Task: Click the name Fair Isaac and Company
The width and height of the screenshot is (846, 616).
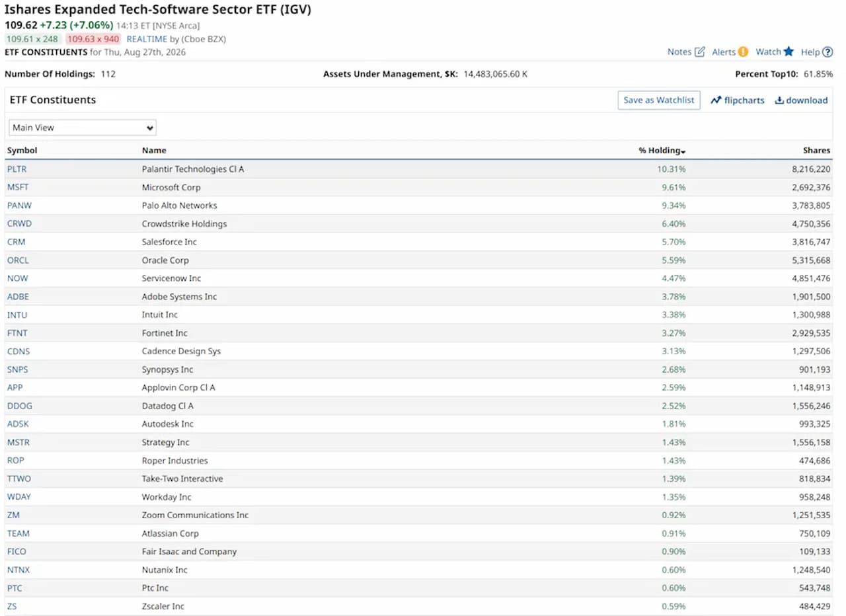Action: (189, 551)
